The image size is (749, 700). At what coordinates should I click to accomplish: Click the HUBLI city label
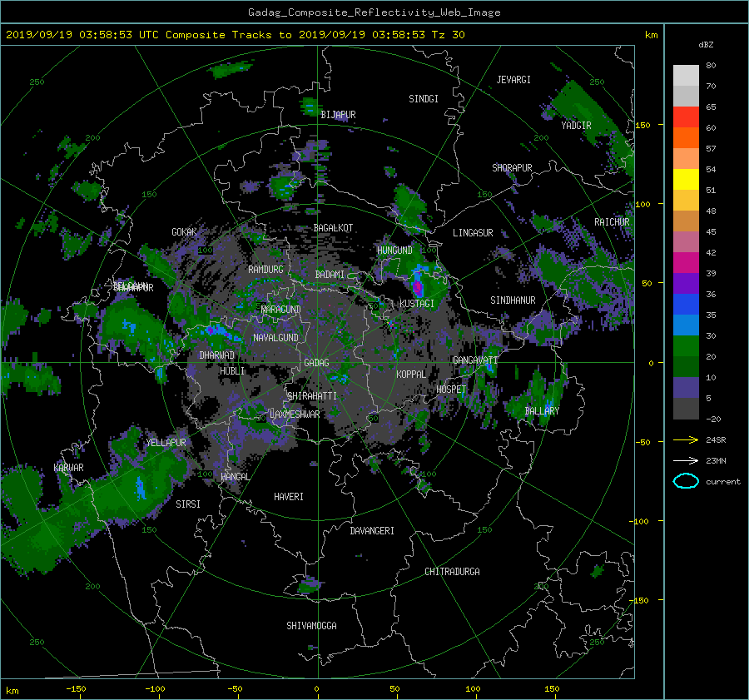click(232, 370)
